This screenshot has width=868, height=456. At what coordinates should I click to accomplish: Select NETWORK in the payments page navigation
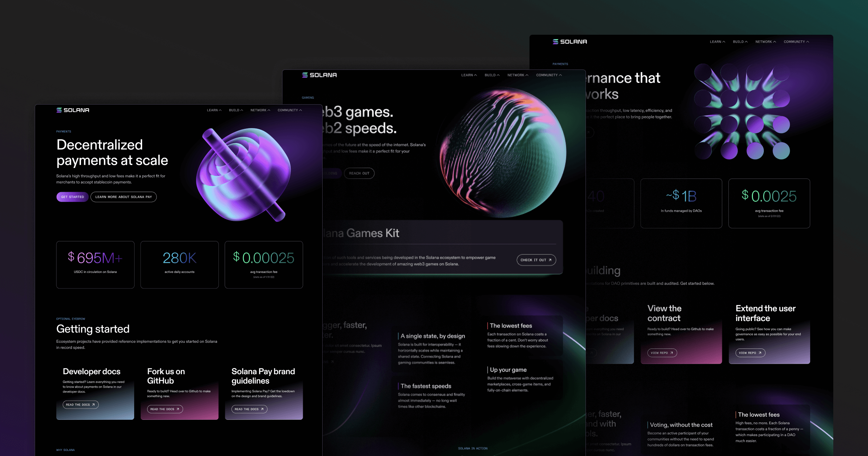tap(260, 110)
